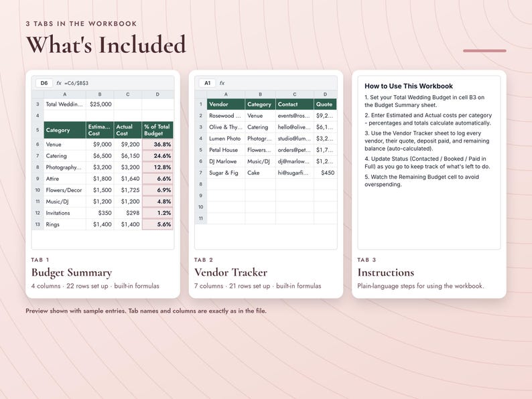This screenshot has height=399, width=532.
Task: Select the $450 quote cell
Action: (326, 173)
